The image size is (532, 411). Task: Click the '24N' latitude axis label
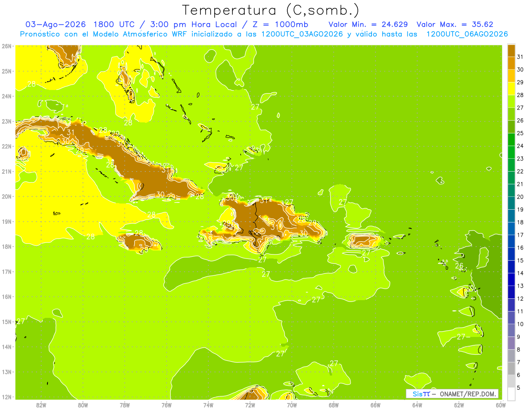click(x=7, y=96)
